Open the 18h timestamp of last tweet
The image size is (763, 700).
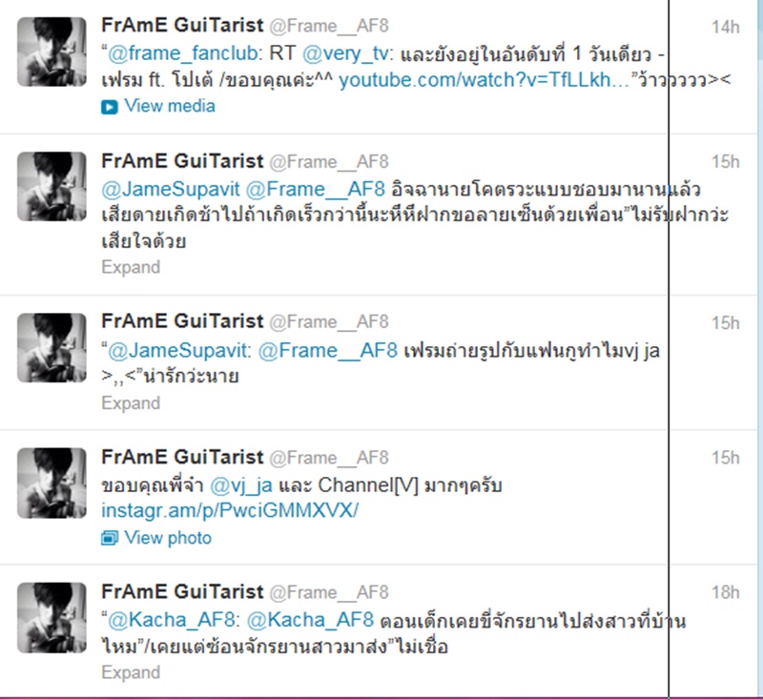coord(725,592)
